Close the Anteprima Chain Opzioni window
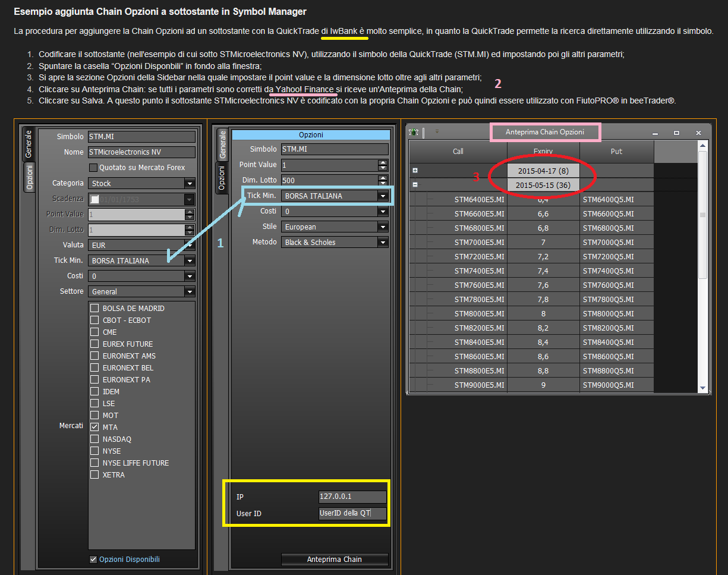728x575 pixels. click(x=698, y=133)
